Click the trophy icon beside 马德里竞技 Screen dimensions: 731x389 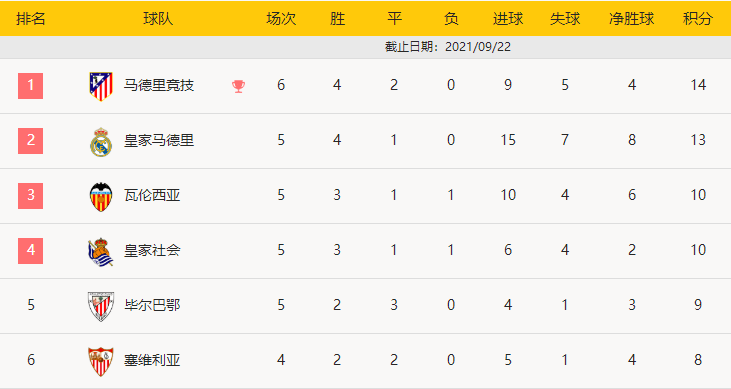[x=238, y=86]
